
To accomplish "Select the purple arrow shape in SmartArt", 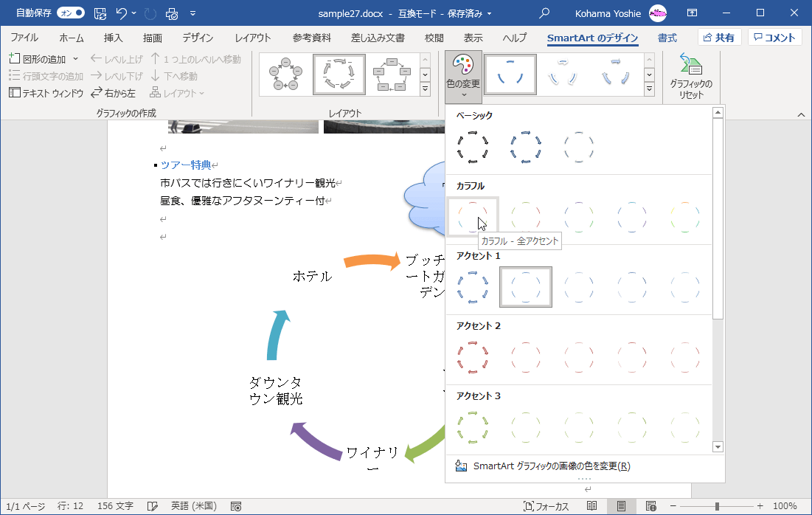I will tap(317, 440).
